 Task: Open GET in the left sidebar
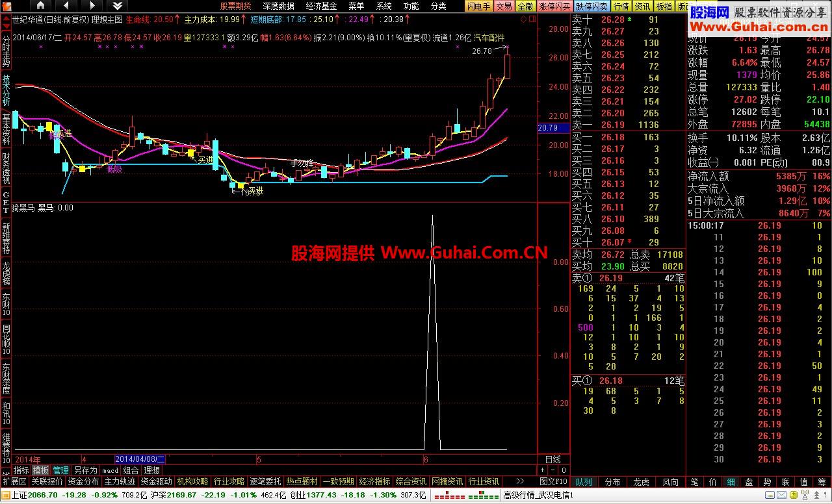point(6,203)
